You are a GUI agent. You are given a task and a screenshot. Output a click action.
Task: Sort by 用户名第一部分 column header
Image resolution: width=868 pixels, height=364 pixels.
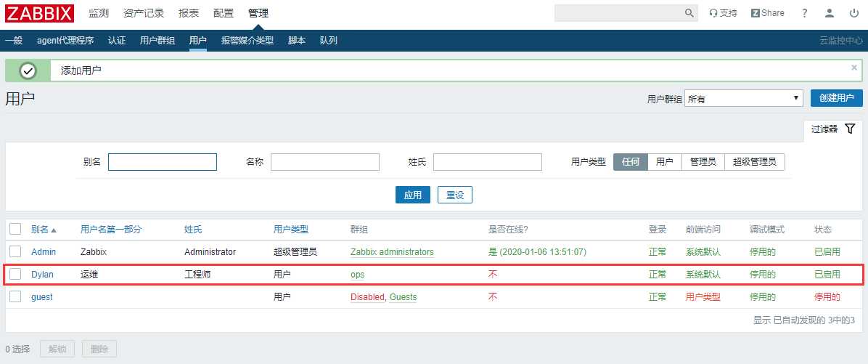(x=111, y=230)
